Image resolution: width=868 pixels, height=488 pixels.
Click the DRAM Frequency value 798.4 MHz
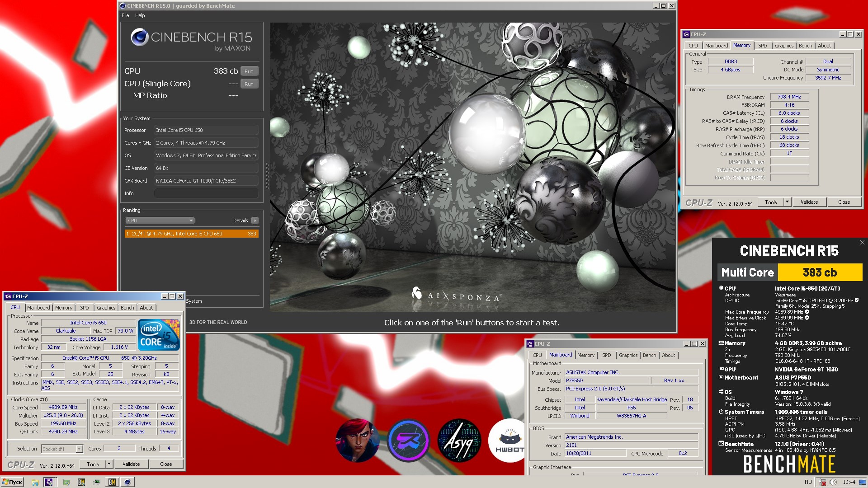pos(789,97)
